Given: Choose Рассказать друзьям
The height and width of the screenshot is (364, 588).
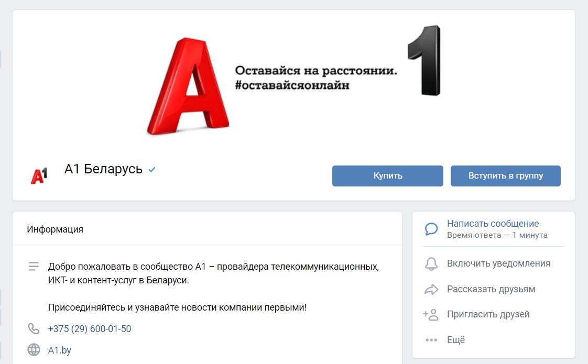Looking at the screenshot, I should (x=491, y=289).
